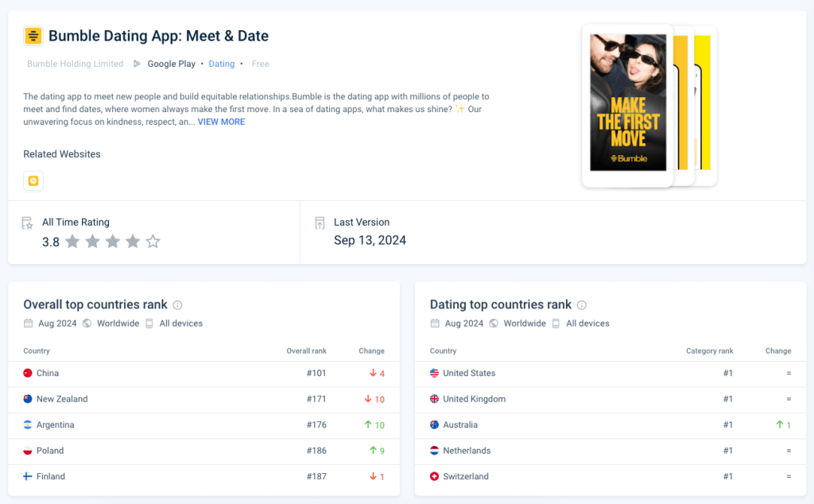Open the Free pricing filter
The height and width of the screenshot is (504, 814).
[x=260, y=64]
